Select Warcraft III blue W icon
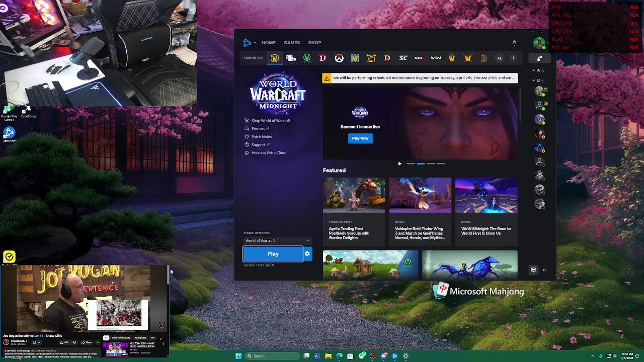Viewport: 644px width, 362px height. pos(355,58)
